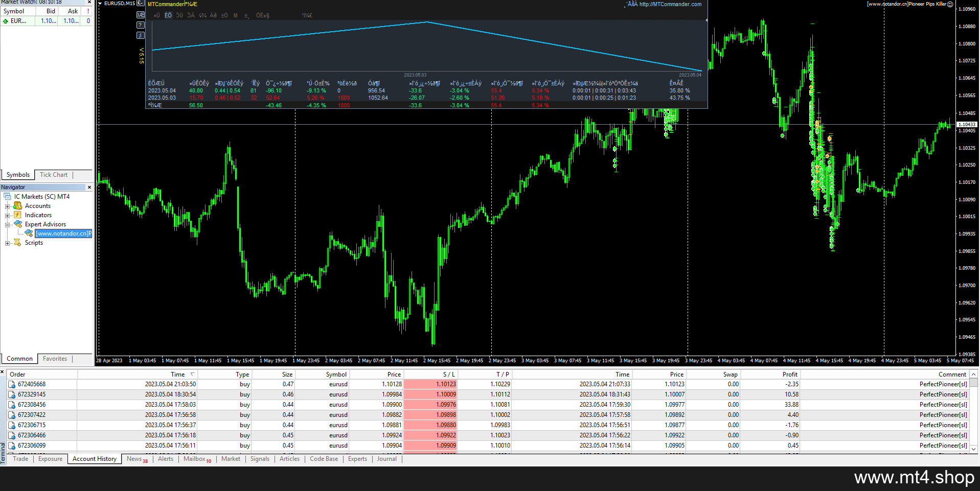Click the Scripts scroll icon in Navigator
The width and height of the screenshot is (980, 491).
click(x=17, y=243)
